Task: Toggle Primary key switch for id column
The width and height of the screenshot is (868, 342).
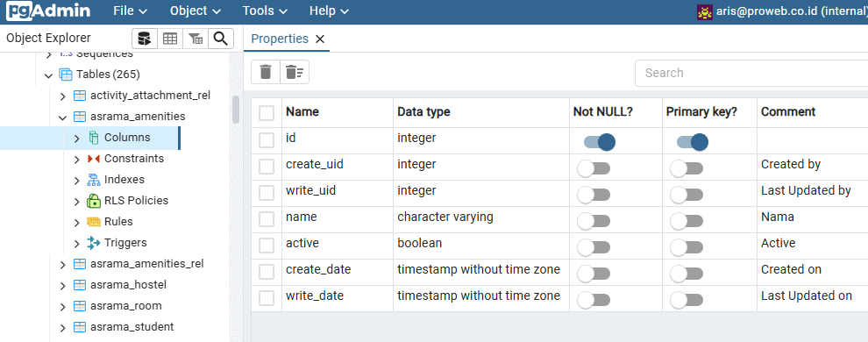Action: click(692, 142)
